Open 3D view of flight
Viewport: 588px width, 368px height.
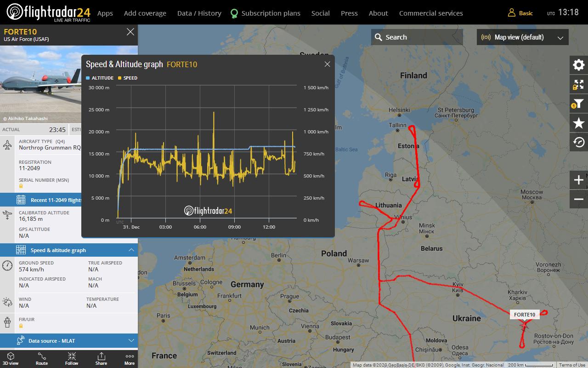point(11,359)
